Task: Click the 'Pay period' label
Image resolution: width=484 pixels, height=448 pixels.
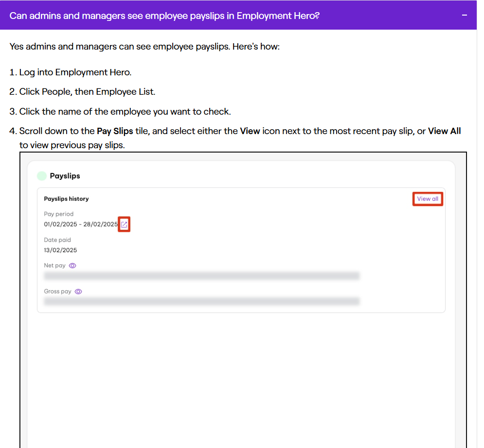Action: tap(59, 214)
